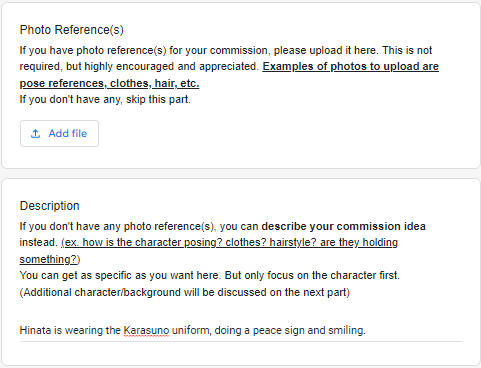Select the Description question title
The height and width of the screenshot is (368, 481).
50,206
